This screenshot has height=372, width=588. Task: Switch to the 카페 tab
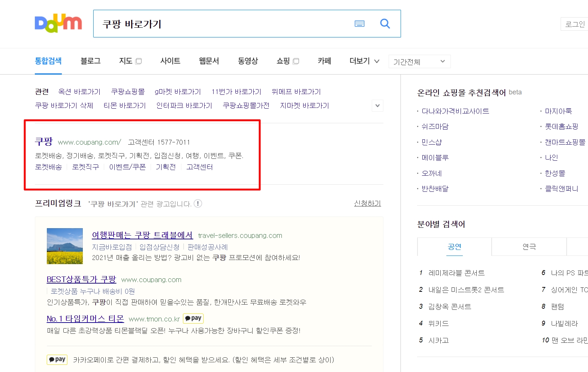324,61
